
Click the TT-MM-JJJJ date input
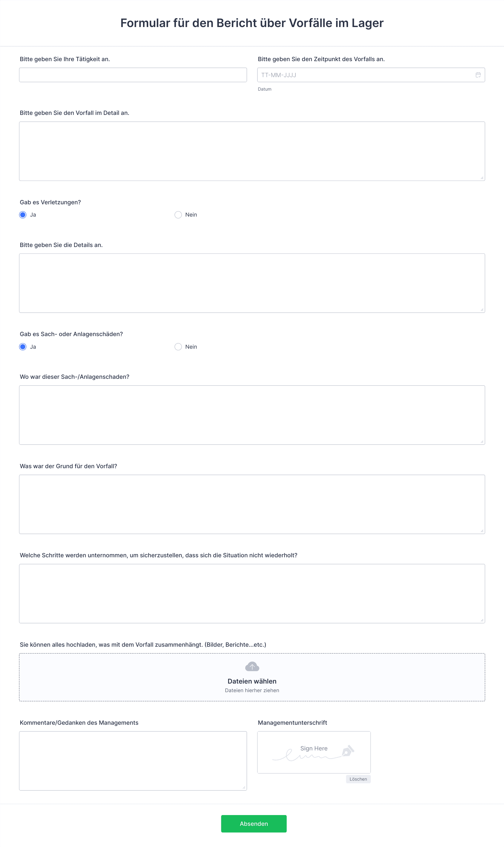point(371,75)
